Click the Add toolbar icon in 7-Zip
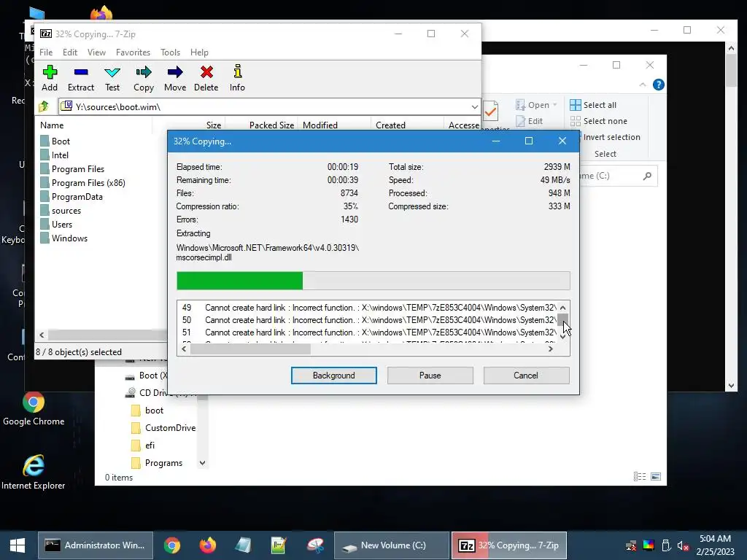747x560 pixels. tap(50, 79)
